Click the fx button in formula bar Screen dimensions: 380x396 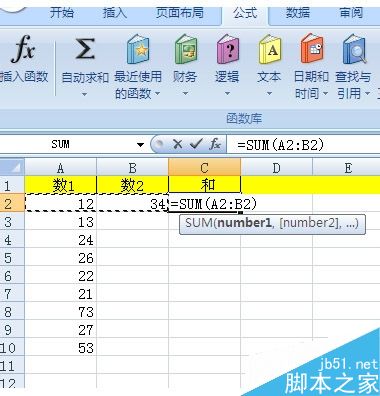pos(215,144)
